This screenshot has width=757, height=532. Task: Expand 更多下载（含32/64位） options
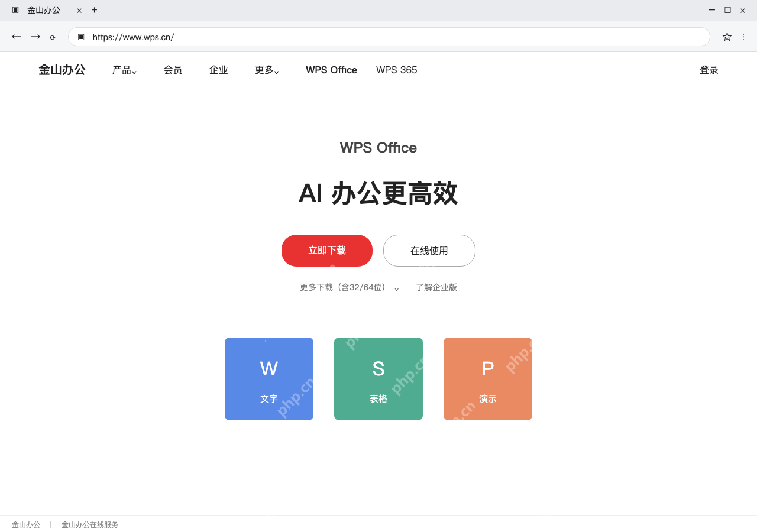pyautogui.click(x=350, y=287)
